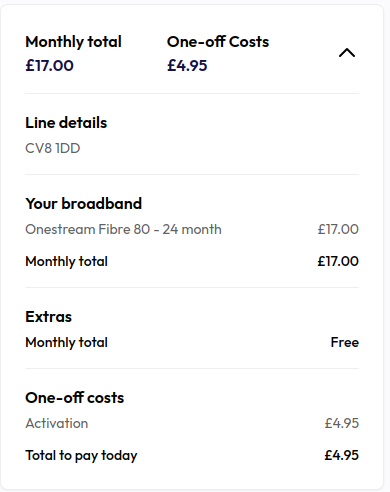The height and width of the screenshot is (492, 390).
Task: Click the One-off Costs header label
Action: [218, 42]
